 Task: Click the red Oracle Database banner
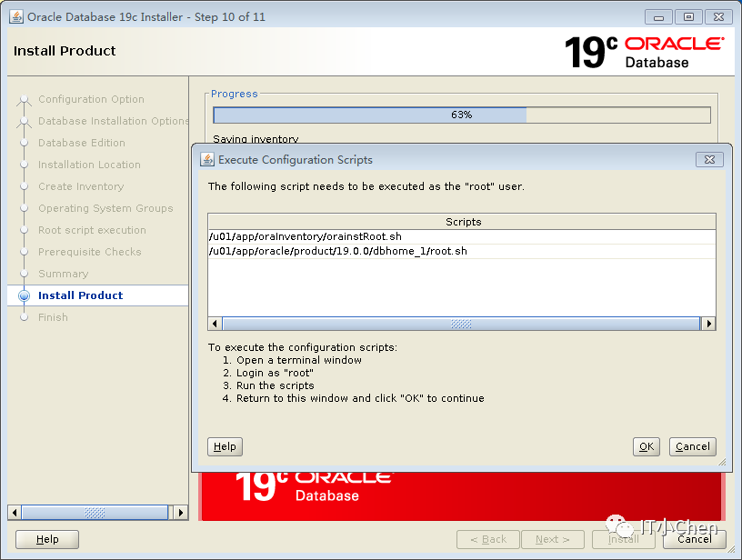tap(461, 496)
